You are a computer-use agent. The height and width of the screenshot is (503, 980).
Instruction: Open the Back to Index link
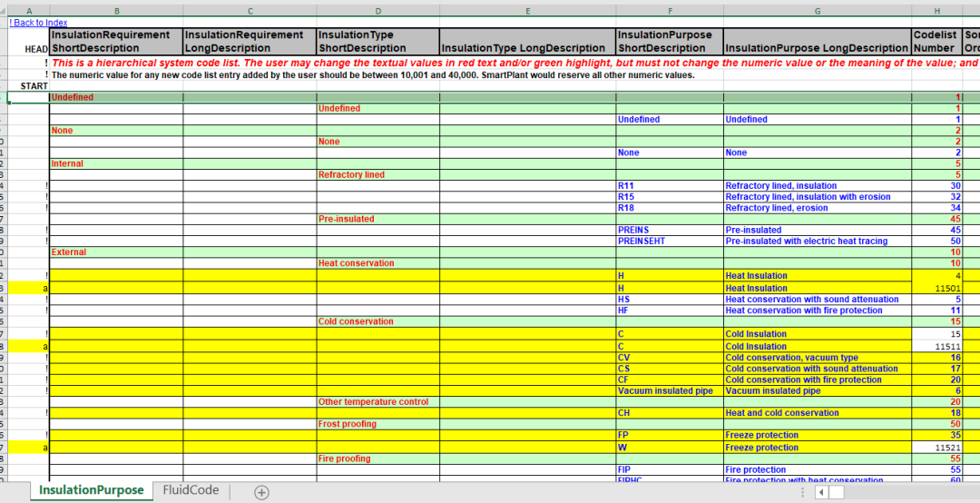(38, 23)
